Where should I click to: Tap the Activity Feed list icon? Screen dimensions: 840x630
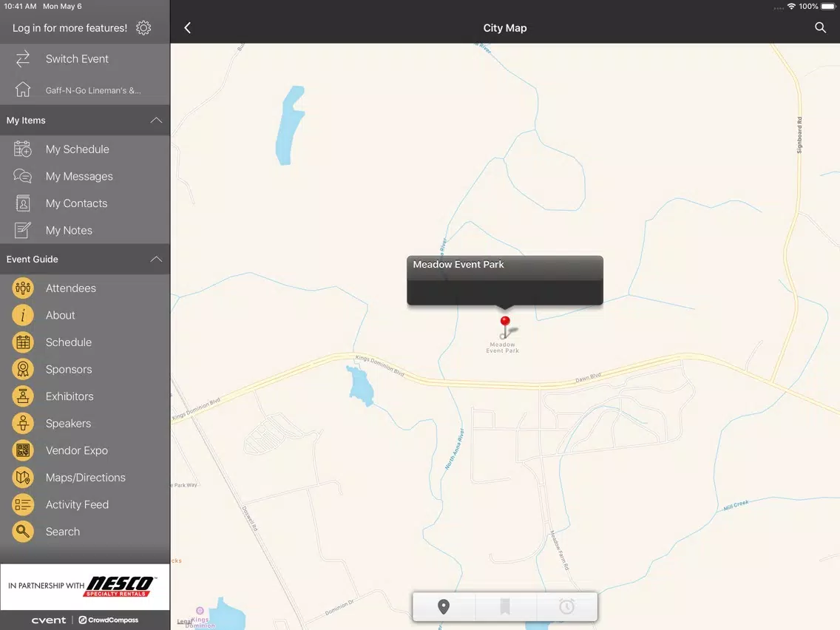pyautogui.click(x=22, y=504)
